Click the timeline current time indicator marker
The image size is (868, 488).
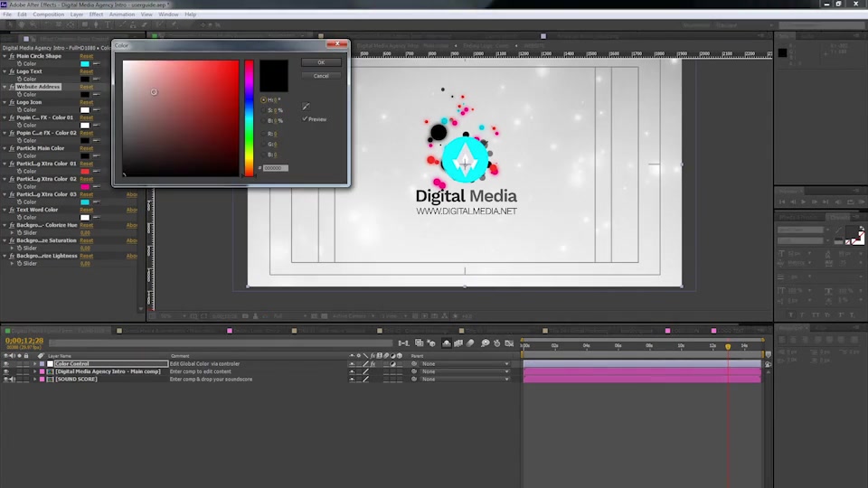[728, 346]
